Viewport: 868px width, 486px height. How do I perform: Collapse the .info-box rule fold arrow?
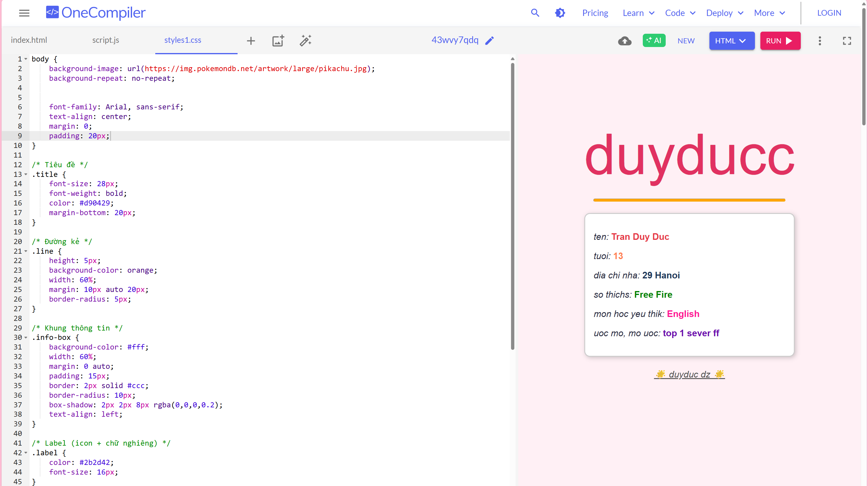tap(26, 337)
